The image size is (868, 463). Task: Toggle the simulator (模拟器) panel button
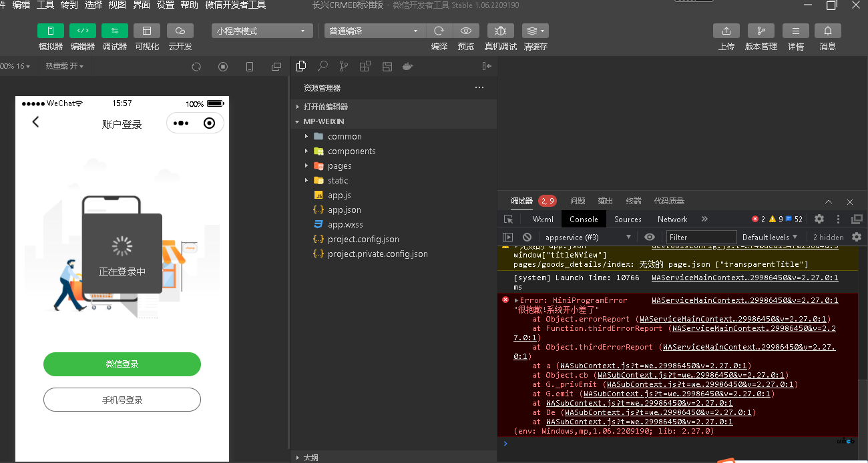pyautogui.click(x=51, y=31)
